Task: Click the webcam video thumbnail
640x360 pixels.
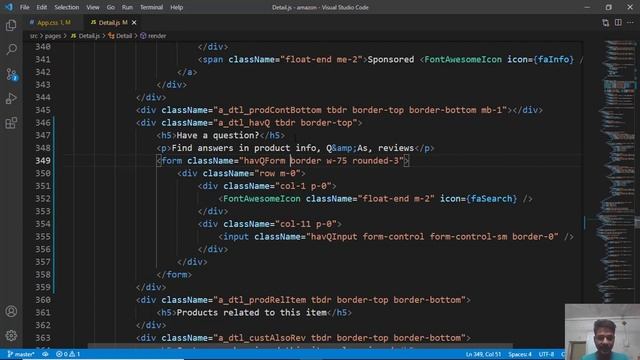Action: pyautogui.click(x=602, y=332)
